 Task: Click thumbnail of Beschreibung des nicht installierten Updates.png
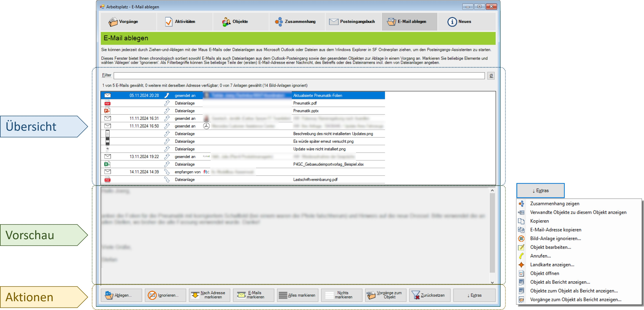click(107, 134)
